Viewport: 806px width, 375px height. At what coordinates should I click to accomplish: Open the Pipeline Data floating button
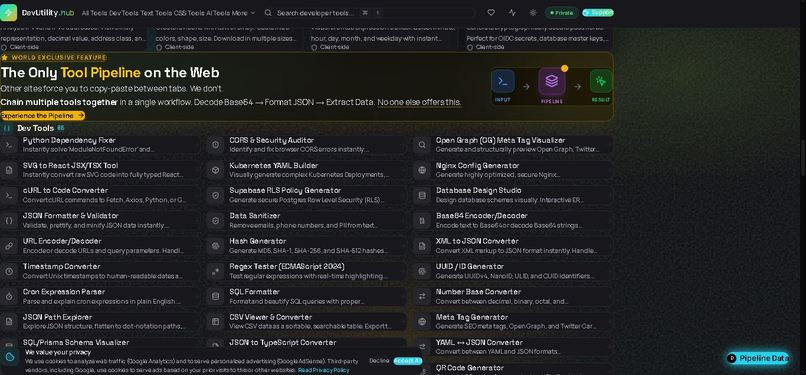758,359
